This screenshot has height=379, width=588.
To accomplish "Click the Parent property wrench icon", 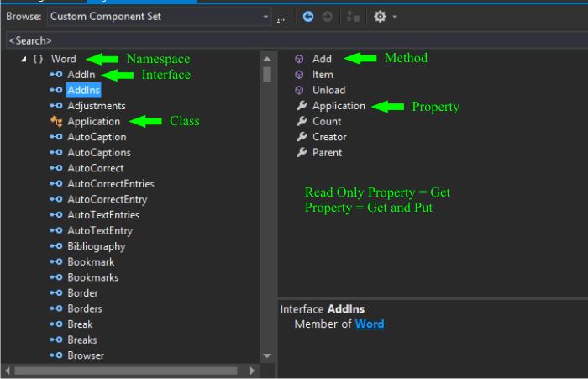I will point(302,152).
